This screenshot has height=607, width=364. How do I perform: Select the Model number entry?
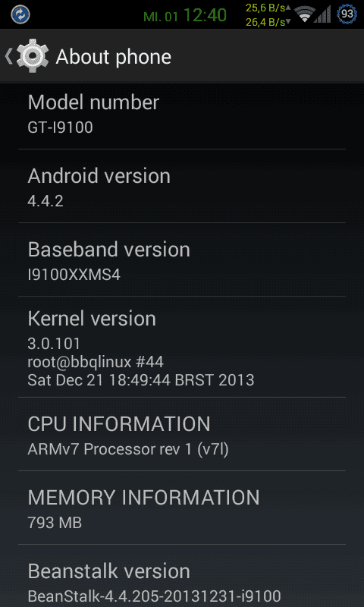[x=182, y=112]
